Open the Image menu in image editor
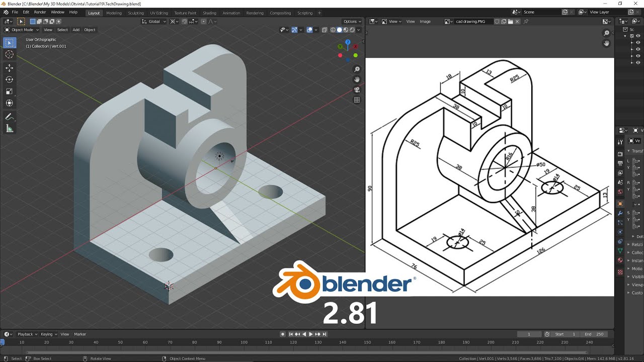Viewport: 644px width, 362px height. pos(425,22)
